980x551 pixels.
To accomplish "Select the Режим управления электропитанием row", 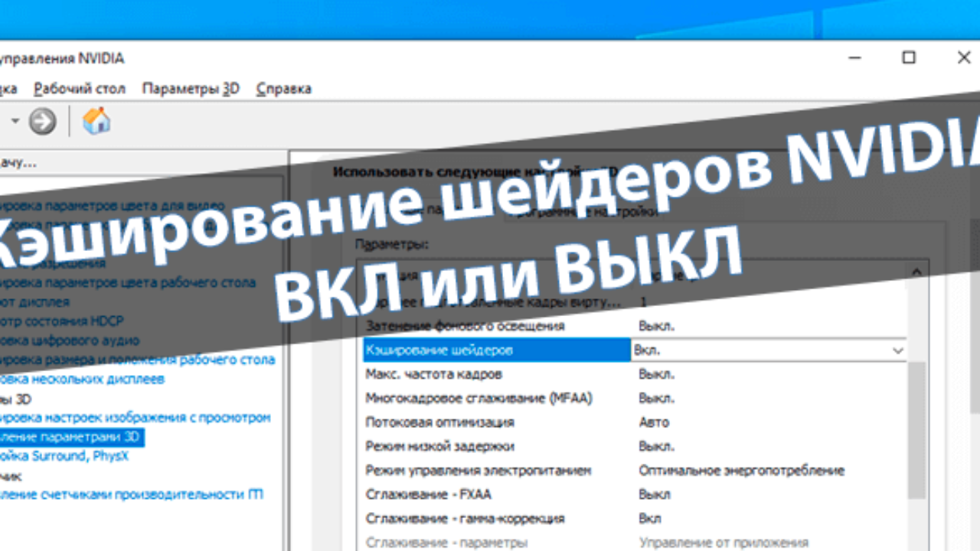I will click(x=635, y=471).
